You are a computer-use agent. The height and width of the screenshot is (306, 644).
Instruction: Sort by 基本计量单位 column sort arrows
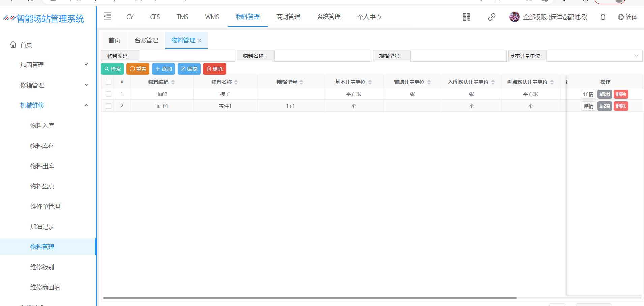370,82
